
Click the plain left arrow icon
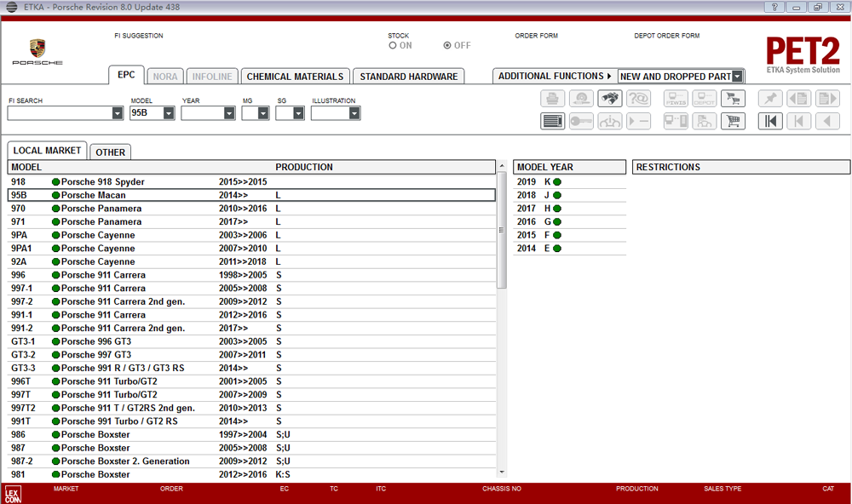click(x=827, y=121)
